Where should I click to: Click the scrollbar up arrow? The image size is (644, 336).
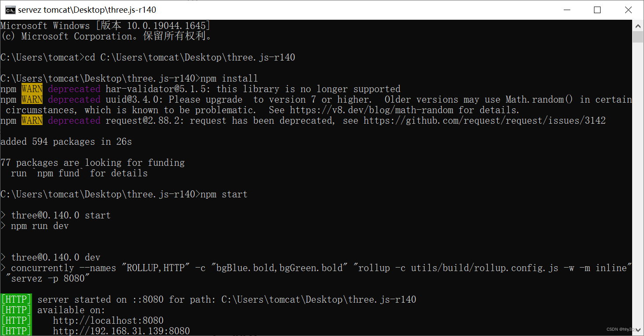tap(639, 25)
